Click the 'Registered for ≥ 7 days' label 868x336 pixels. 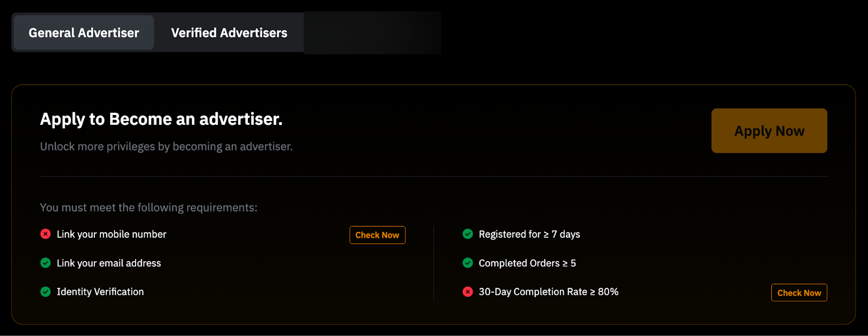529,234
